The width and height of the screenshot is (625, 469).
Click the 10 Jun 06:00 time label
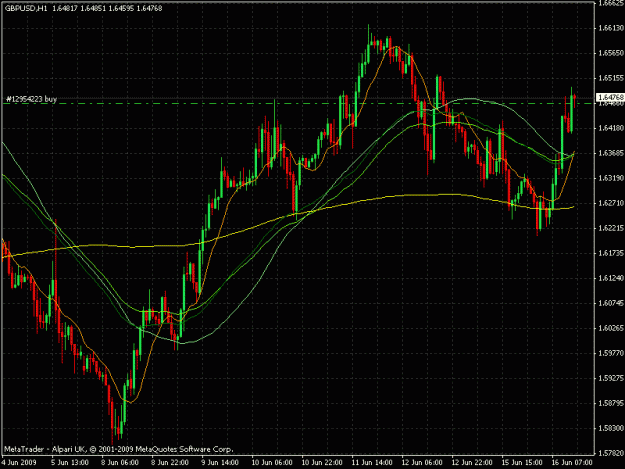(x=272, y=463)
